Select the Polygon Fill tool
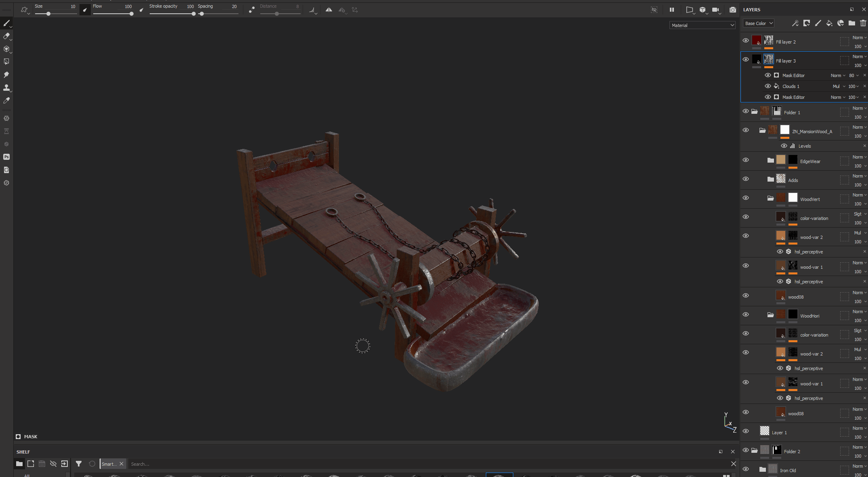 6,62
